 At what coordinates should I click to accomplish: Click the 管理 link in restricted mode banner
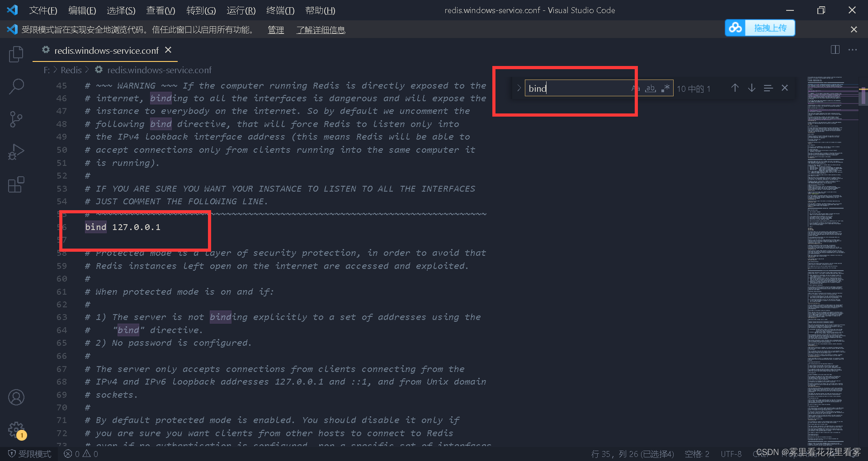276,30
